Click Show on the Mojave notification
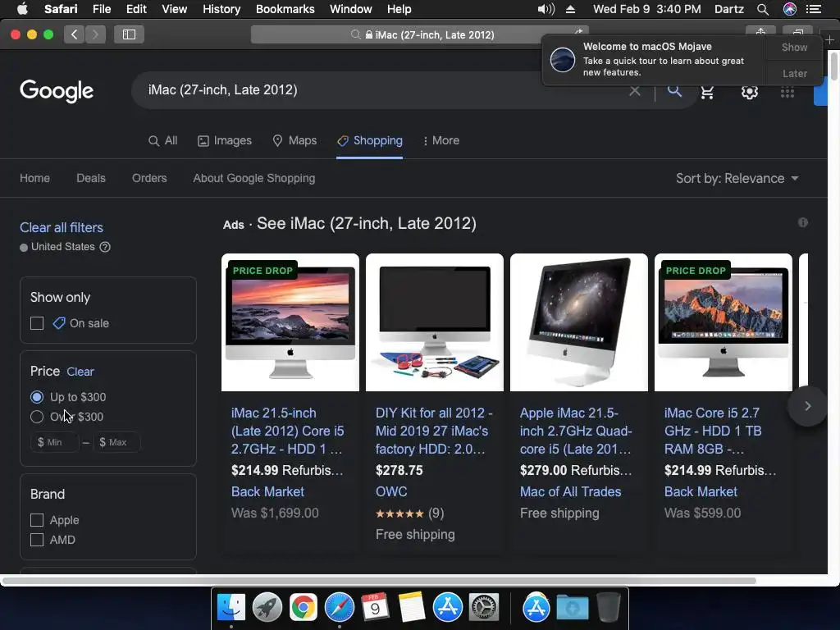840x630 pixels. [x=794, y=47]
